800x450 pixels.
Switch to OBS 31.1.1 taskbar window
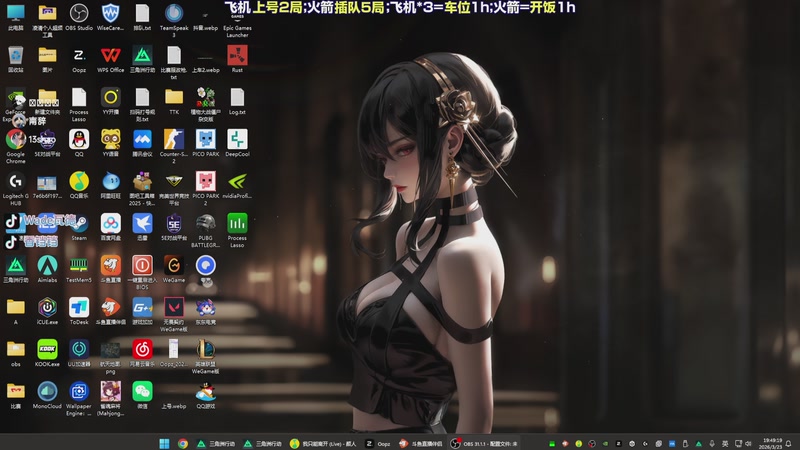[x=485, y=443]
